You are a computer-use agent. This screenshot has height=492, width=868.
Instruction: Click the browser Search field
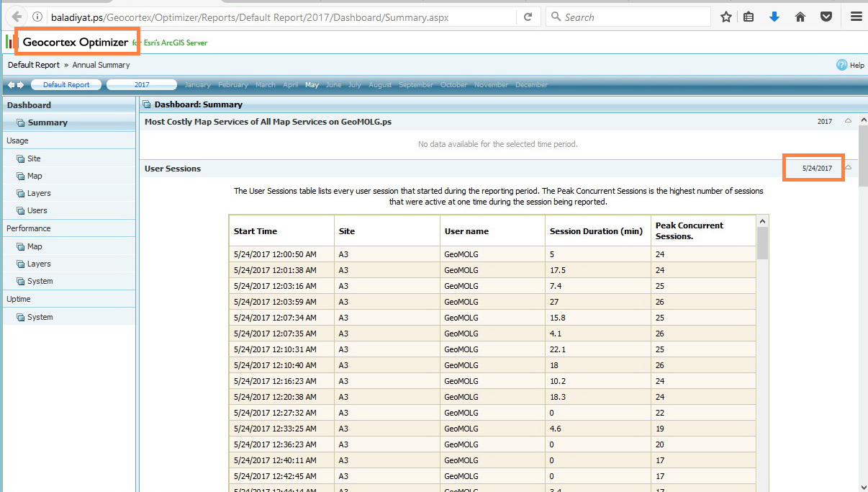628,17
